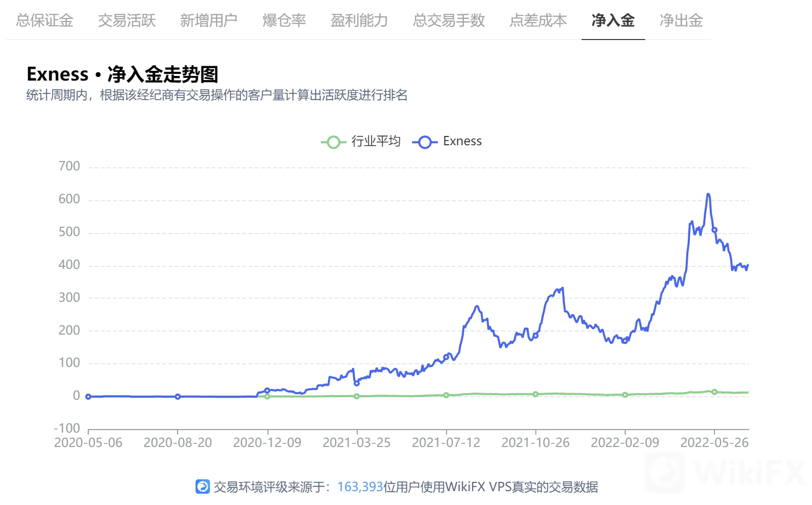Select Exness data point at 2021-03-25

357,383
